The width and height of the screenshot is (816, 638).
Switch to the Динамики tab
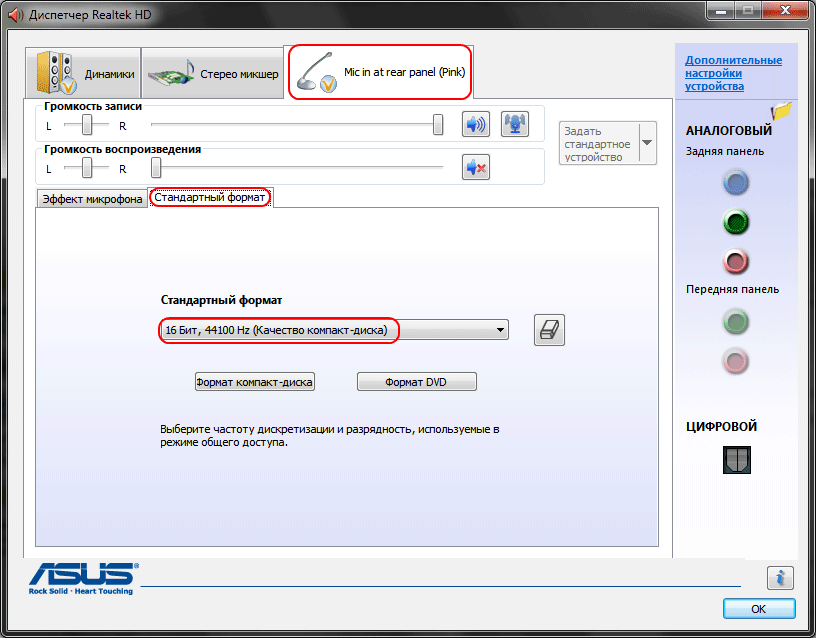tap(87, 73)
